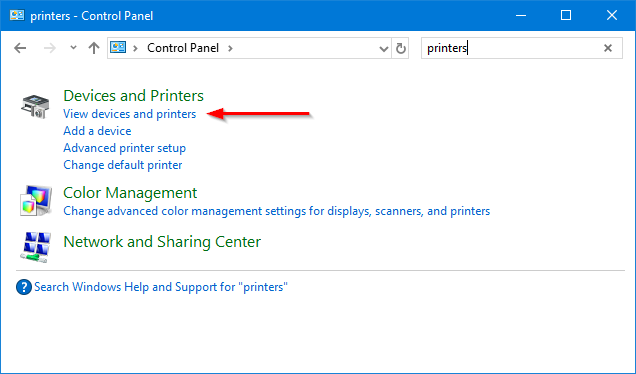Open Advanced printer setup

coord(125,148)
